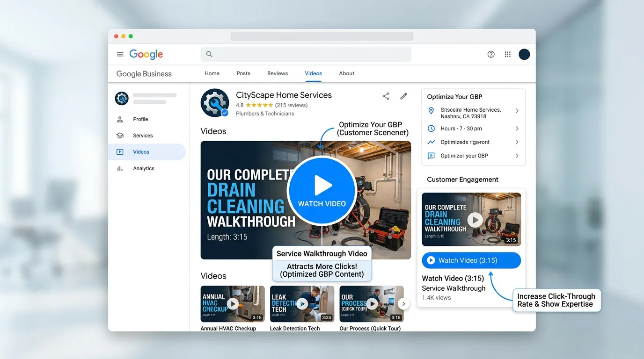Edit the business profile with pencil icon
Screen dimensions: 644x359
pyautogui.click(x=403, y=96)
